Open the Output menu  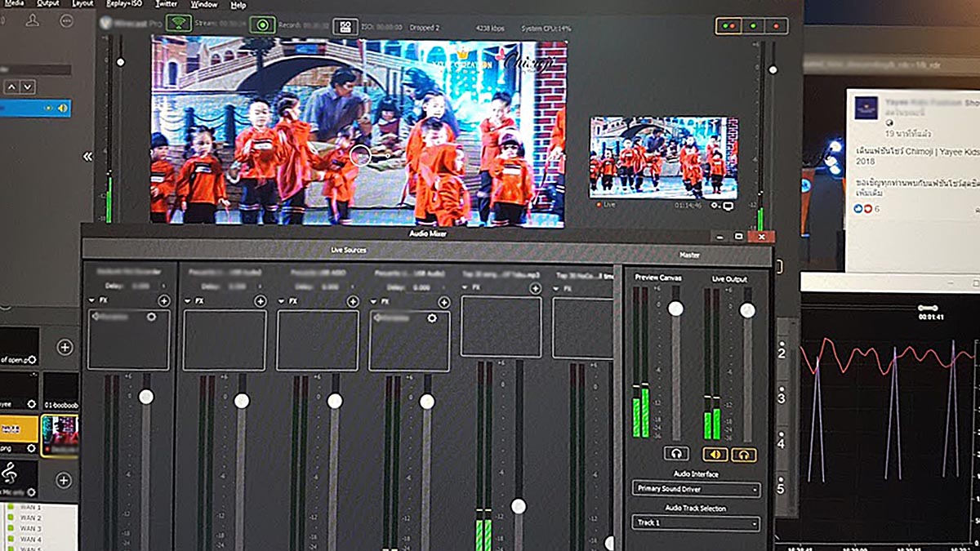point(48,4)
